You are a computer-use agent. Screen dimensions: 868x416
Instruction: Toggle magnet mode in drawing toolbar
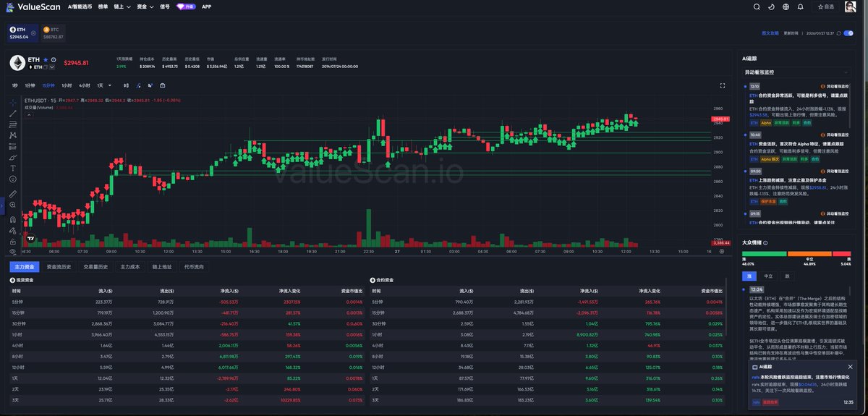pos(13,218)
